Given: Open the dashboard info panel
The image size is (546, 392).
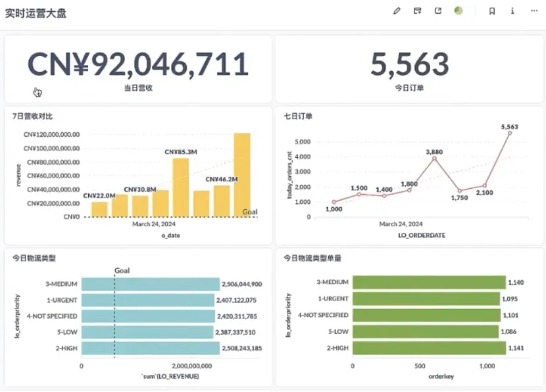Looking at the screenshot, I should point(512,11).
